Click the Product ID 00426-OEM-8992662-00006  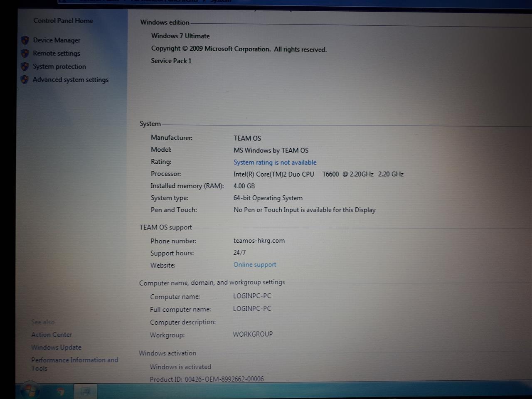point(207,379)
